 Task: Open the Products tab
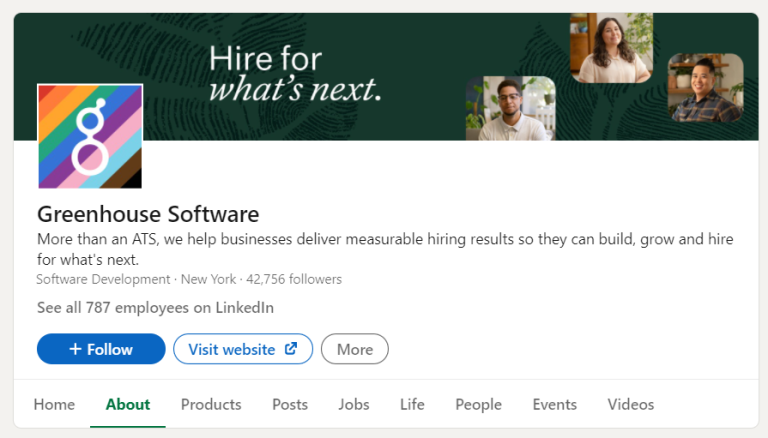[x=211, y=404]
